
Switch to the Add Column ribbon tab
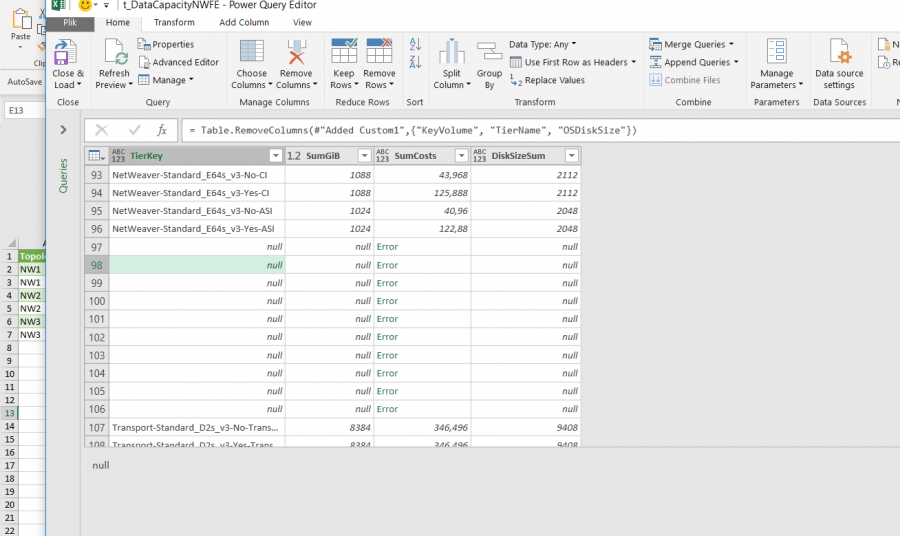click(244, 22)
